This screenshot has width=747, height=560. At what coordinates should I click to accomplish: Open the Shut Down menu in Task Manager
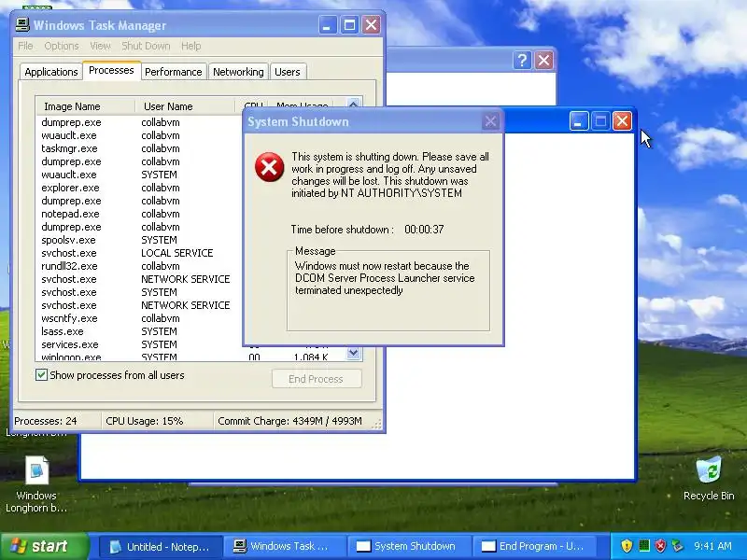[x=146, y=46]
